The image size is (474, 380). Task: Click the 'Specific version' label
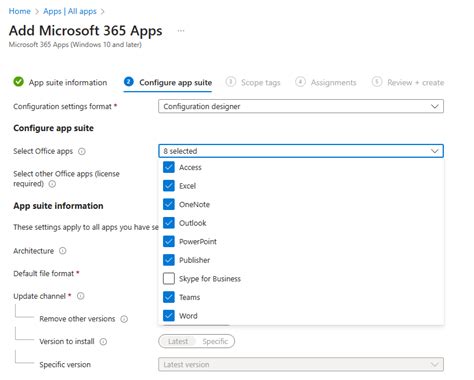(65, 365)
